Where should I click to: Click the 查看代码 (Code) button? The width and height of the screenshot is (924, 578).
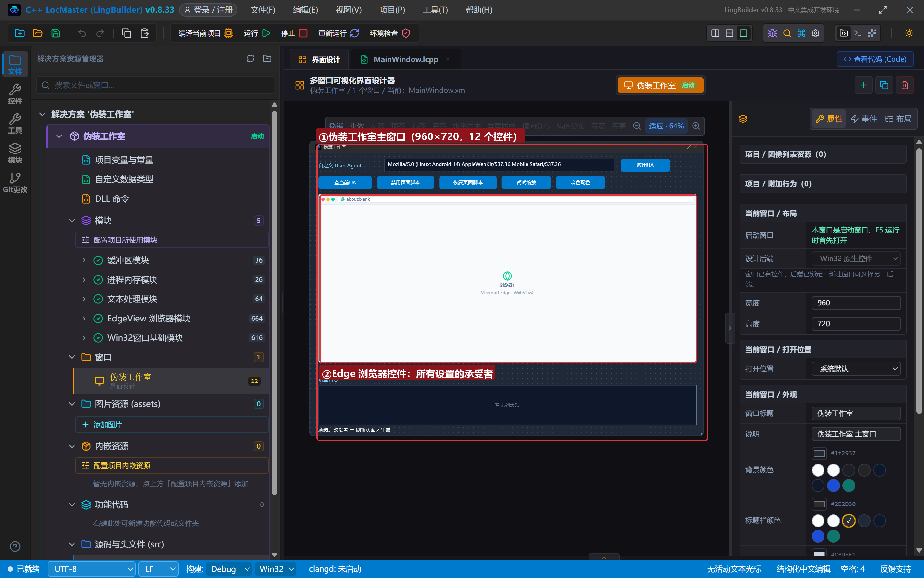point(875,59)
